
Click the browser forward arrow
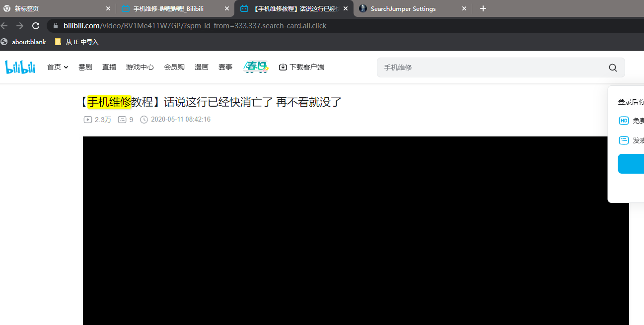click(19, 25)
